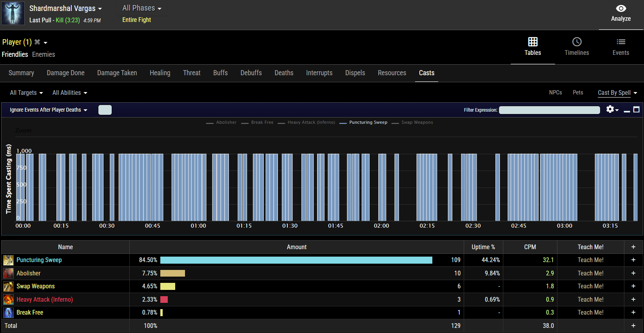The height and width of the screenshot is (333, 644).
Task: Open the Player (1) dropdown arrow
Action: [x=45, y=43]
